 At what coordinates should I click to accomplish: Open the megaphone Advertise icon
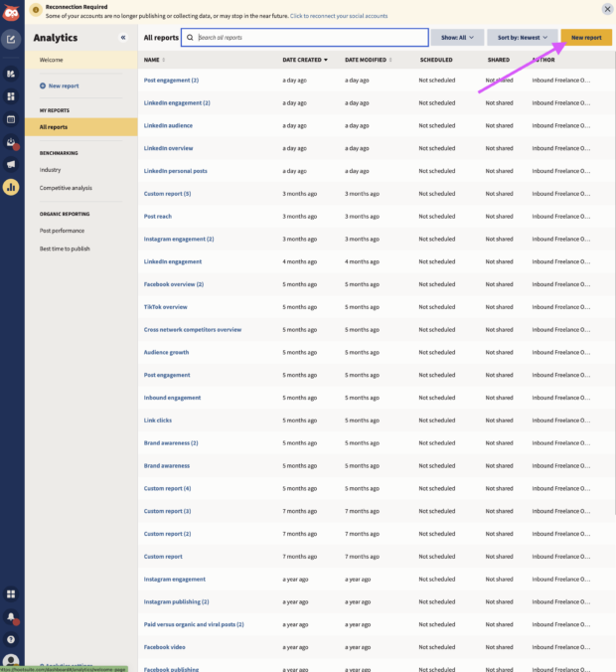(x=11, y=164)
